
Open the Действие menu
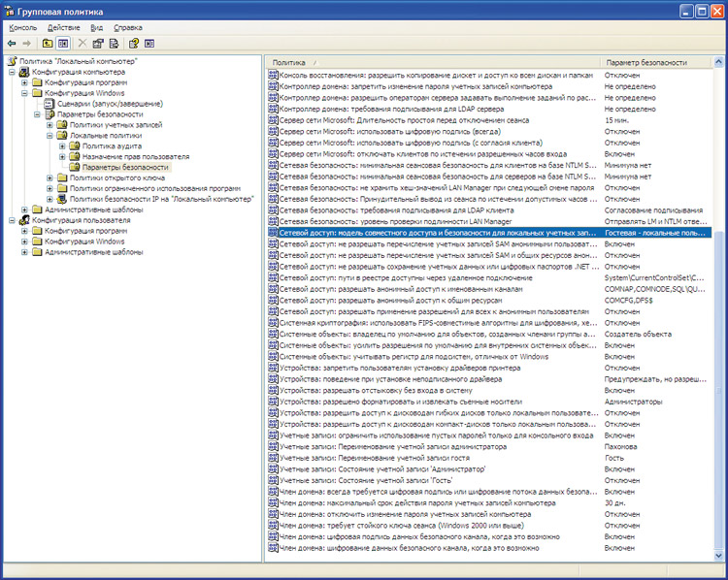(x=64, y=28)
